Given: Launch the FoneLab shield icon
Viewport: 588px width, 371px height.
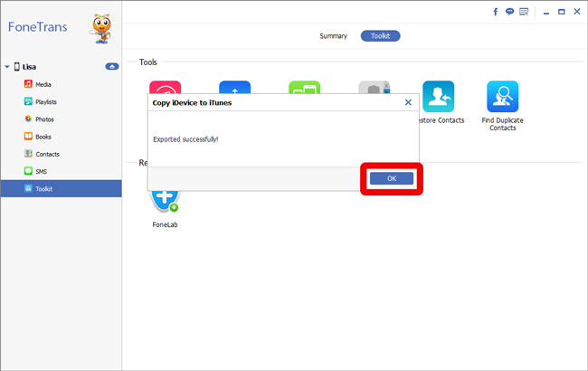Looking at the screenshot, I should [165, 202].
